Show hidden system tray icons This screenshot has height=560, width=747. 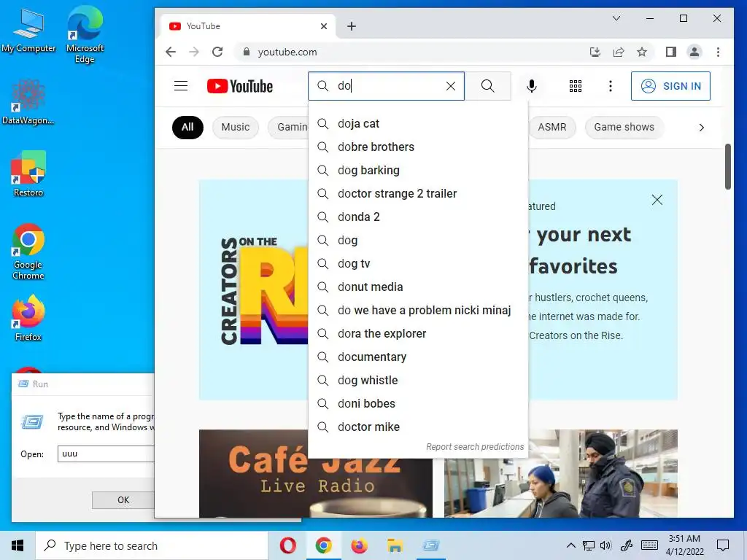click(570, 545)
